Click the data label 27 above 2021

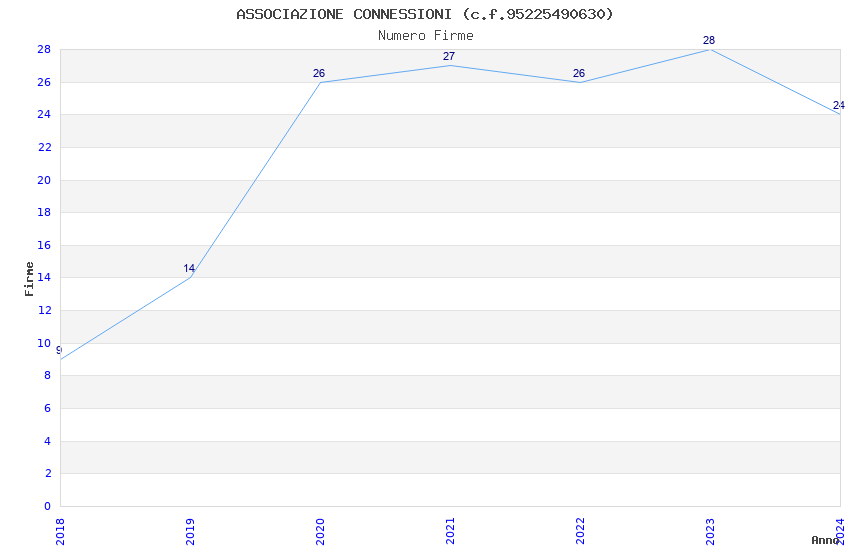pos(449,56)
